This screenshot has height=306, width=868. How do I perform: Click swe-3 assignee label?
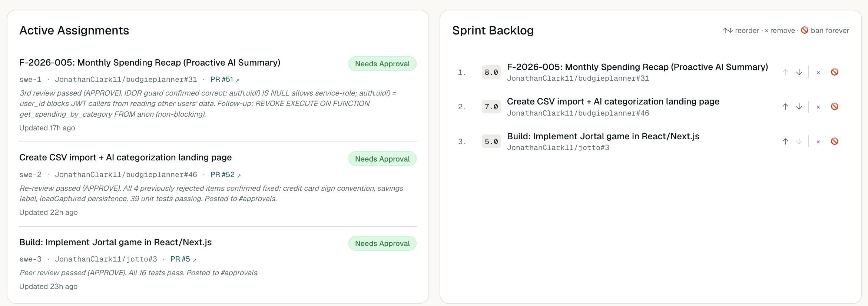coord(30,259)
